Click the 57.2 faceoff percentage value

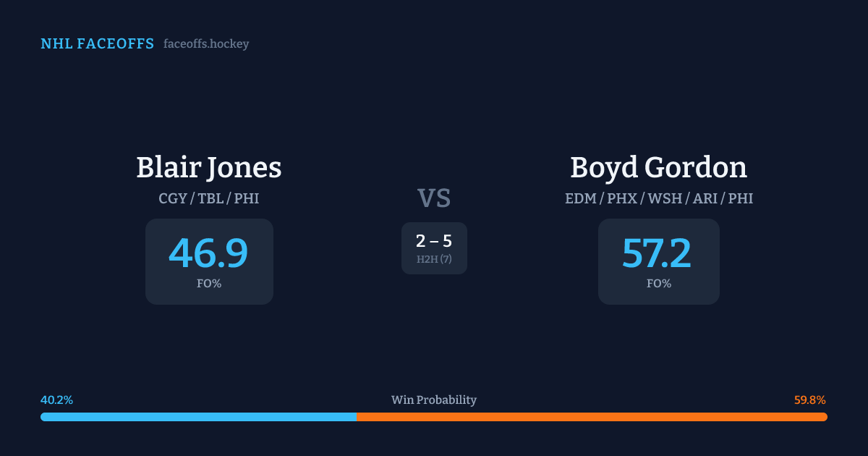click(657, 253)
